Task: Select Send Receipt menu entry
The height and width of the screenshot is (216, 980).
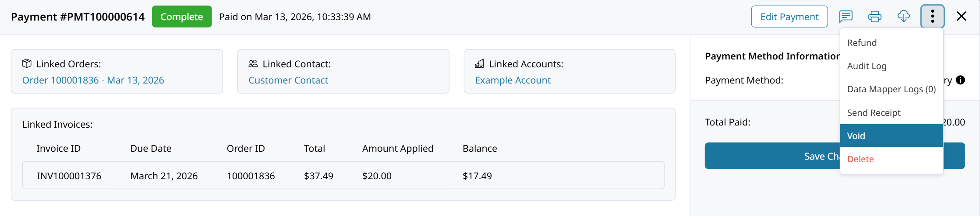Action: [x=874, y=113]
